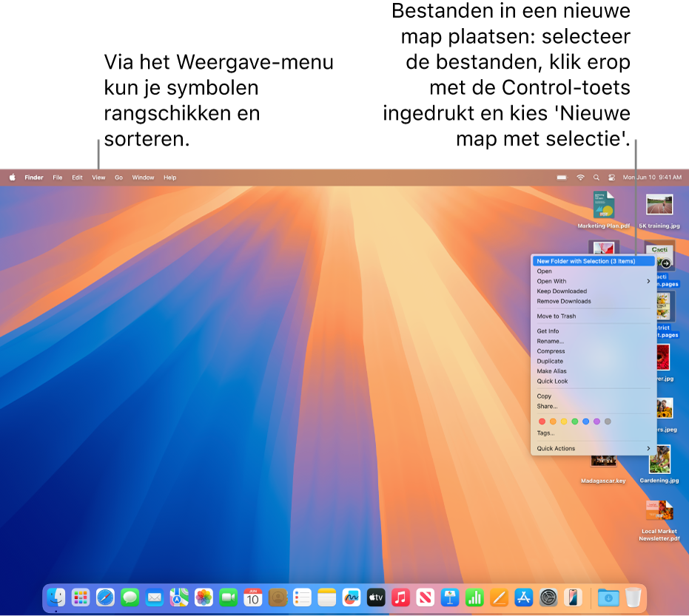Apply the yellow tag color
Image resolution: width=689 pixels, height=616 pixels.
pyautogui.click(x=564, y=422)
